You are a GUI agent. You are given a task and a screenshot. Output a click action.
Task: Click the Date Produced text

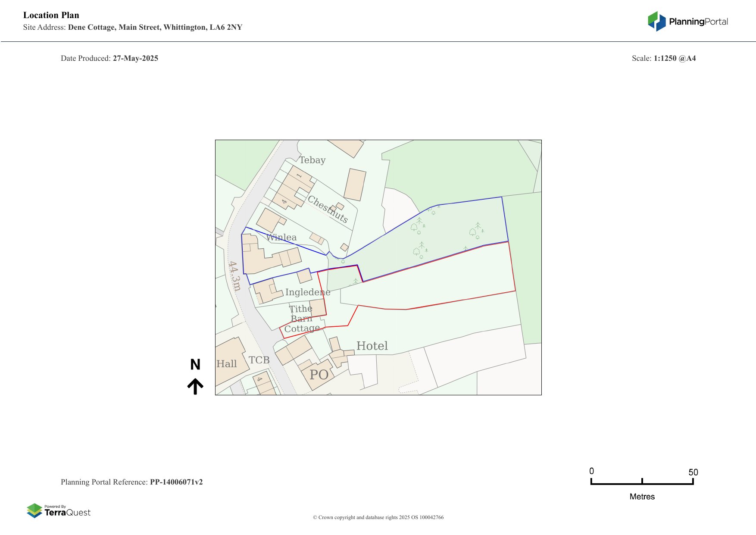(109, 58)
